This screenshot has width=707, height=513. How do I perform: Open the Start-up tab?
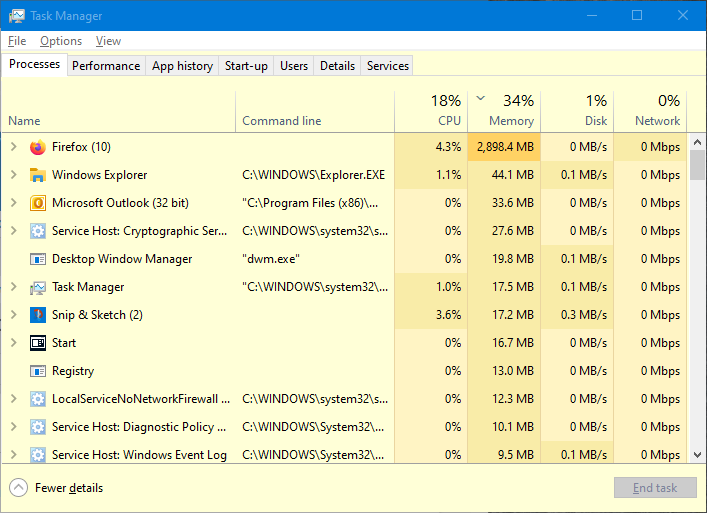coord(246,66)
